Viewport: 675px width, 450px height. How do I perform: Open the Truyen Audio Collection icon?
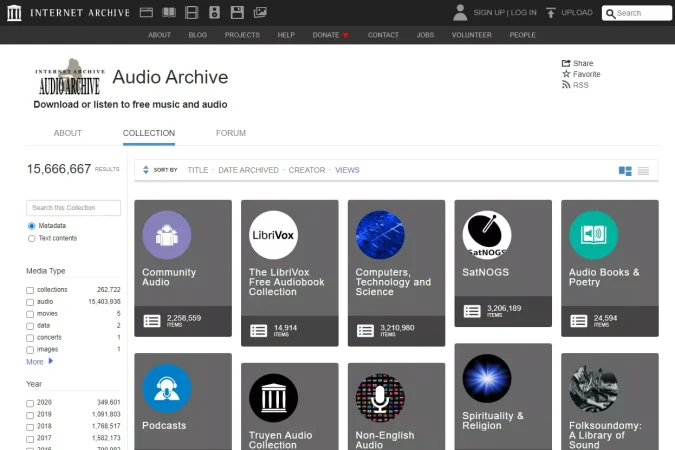coord(273,398)
